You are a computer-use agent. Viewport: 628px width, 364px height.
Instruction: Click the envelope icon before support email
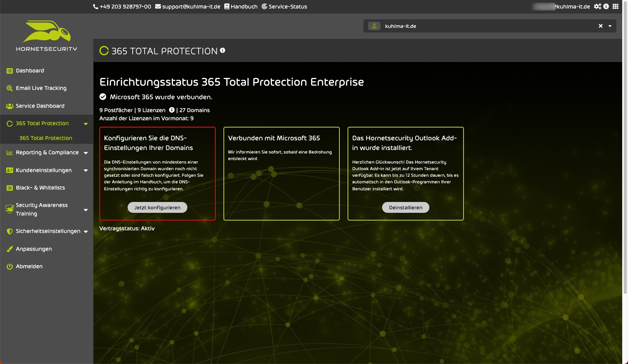click(x=158, y=7)
